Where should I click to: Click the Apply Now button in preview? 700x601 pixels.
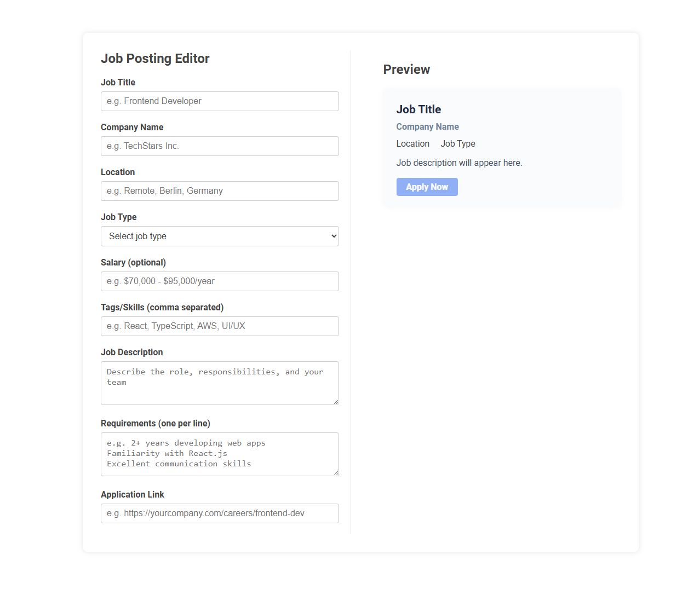(x=427, y=187)
